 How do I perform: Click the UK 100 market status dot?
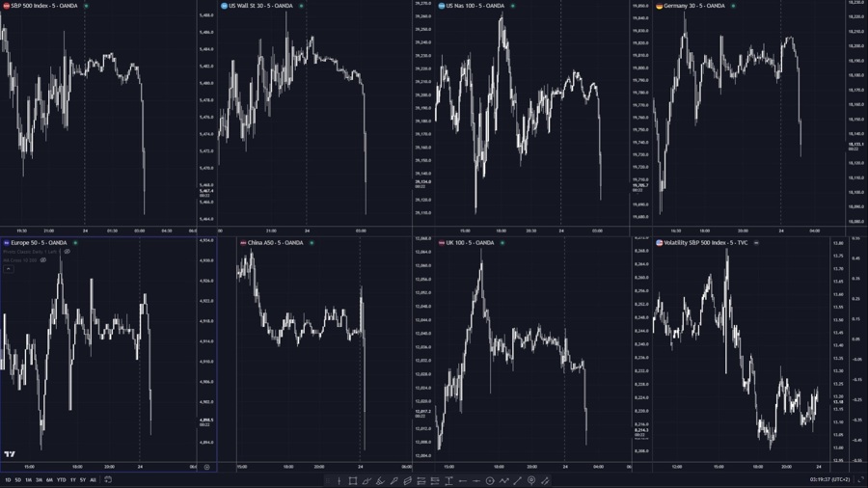coord(502,242)
